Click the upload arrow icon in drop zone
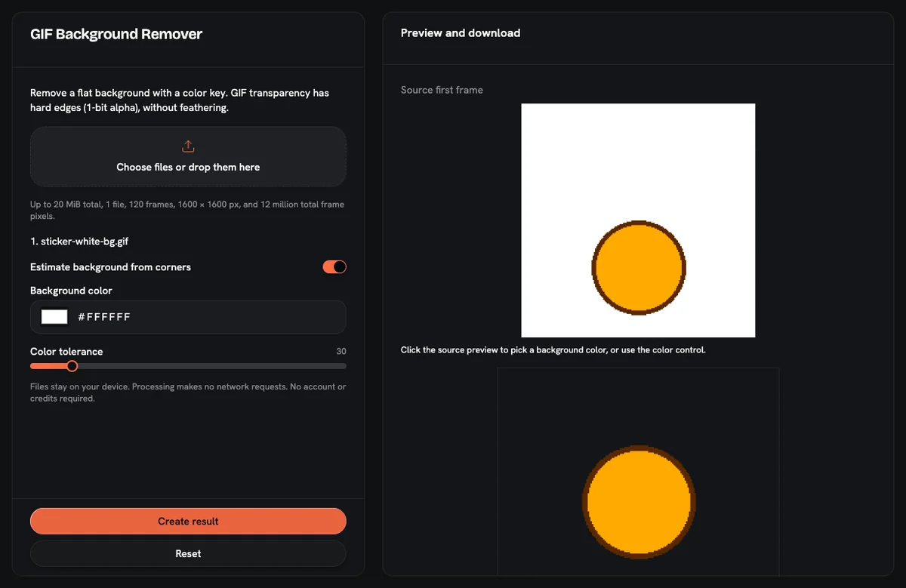Image resolution: width=906 pixels, height=588 pixels. (x=188, y=146)
